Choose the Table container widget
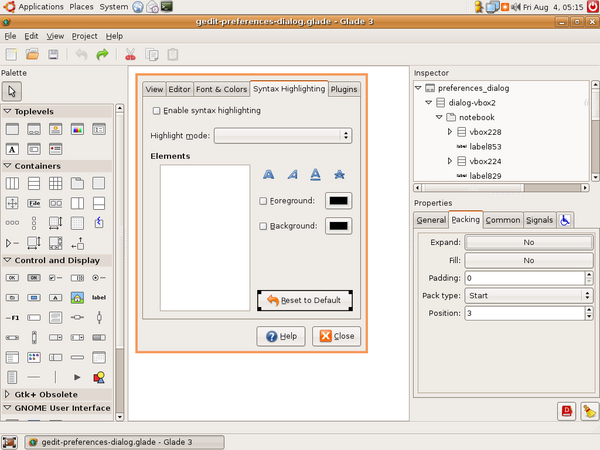600x450 pixels. (x=55, y=183)
